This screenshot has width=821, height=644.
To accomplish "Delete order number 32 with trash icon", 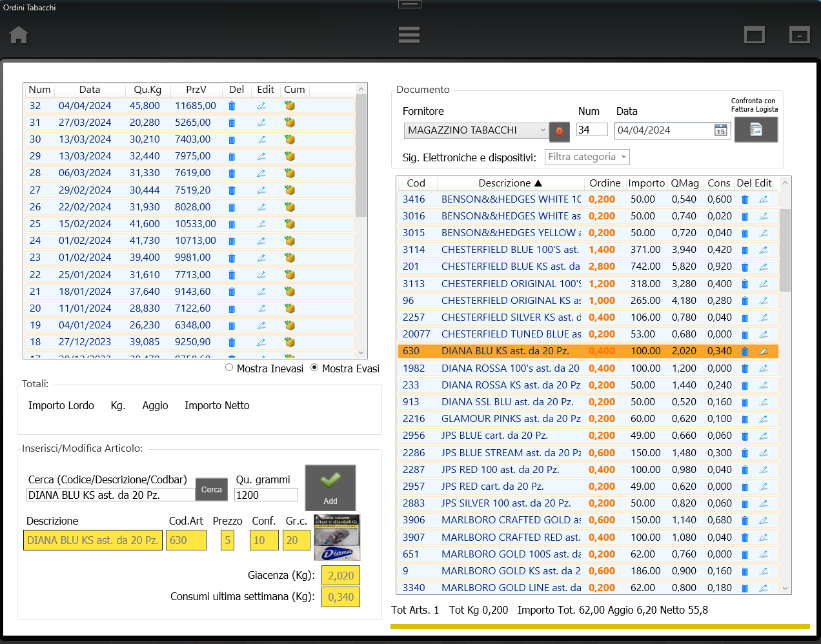I will 232,106.
